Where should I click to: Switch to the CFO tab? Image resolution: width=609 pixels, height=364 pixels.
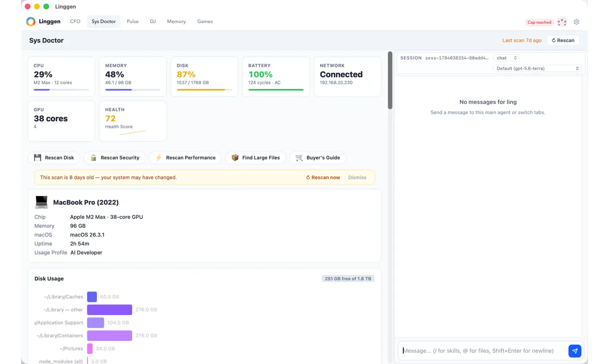point(75,22)
